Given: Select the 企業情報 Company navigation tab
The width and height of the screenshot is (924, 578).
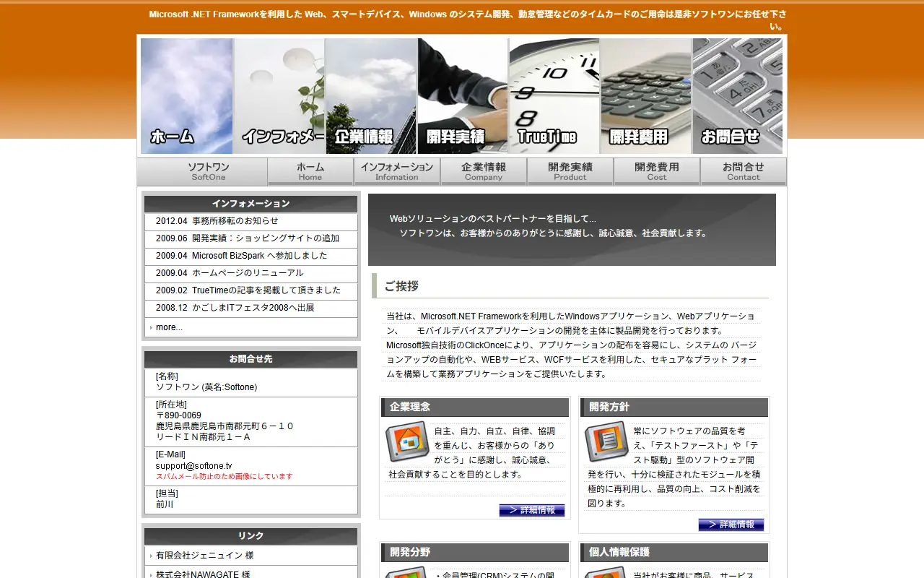Looking at the screenshot, I should pyautogui.click(x=484, y=172).
